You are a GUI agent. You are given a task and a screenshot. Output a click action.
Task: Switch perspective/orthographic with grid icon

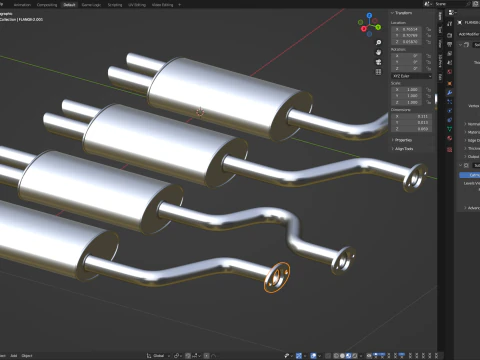(x=378, y=72)
